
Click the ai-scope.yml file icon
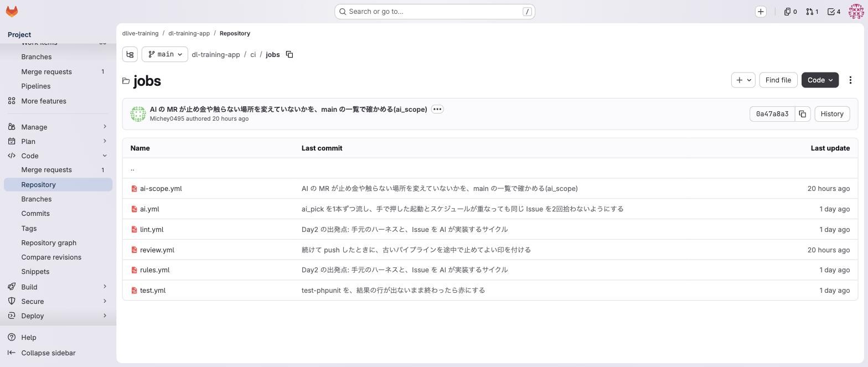[x=134, y=189]
